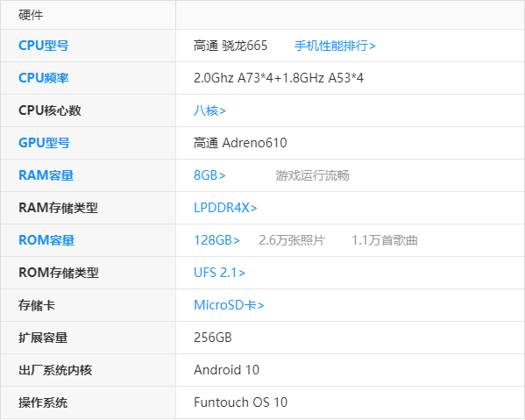This screenshot has width=525, height=420.
Task: Select the 八核 core count link
Action: pos(210,110)
